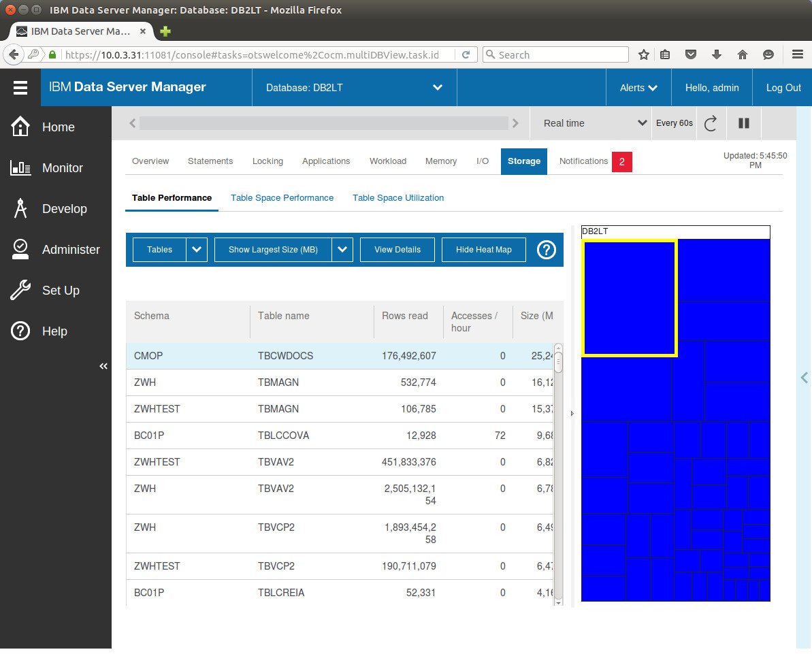812x654 pixels.
Task: Focus the Firefox search field
Action: click(555, 54)
